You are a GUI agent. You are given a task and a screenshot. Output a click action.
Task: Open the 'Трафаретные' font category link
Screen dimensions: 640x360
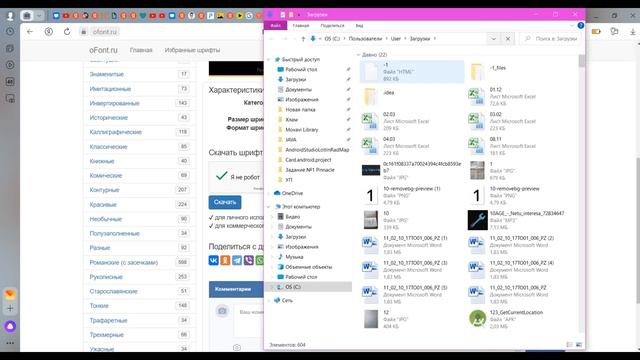click(x=108, y=320)
